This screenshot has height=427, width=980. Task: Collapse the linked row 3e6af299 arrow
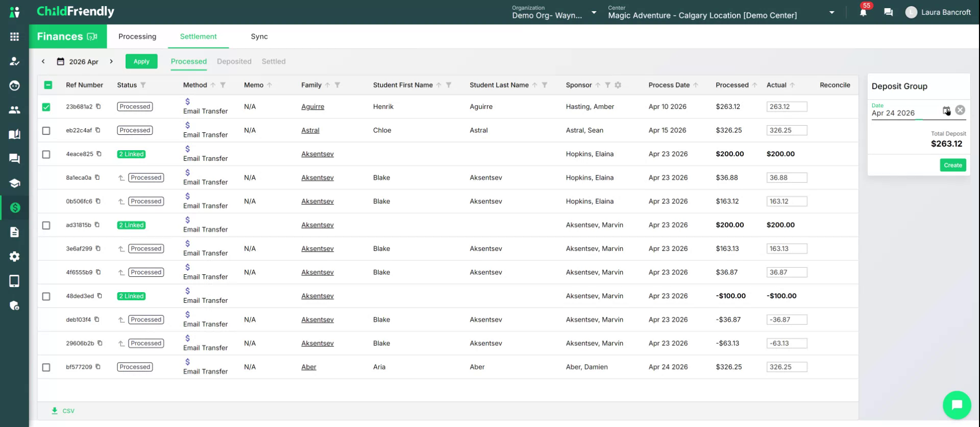(x=121, y=249)
